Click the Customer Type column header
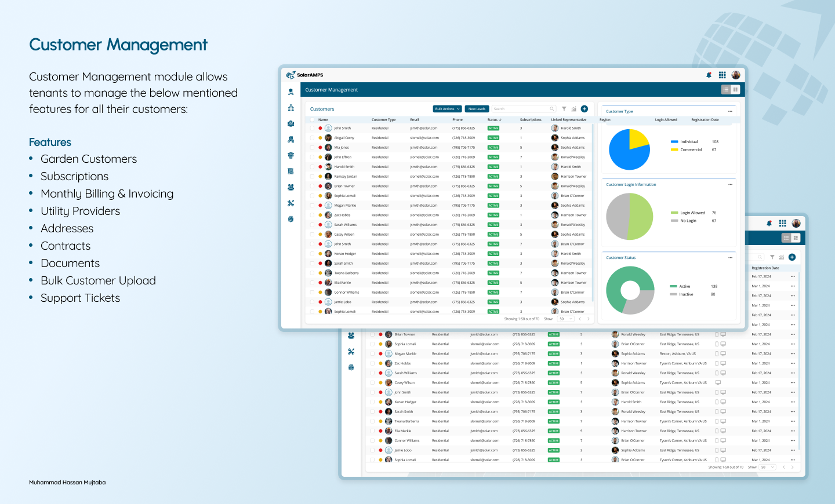This screenshot has height=504, width=835. pyautogui.click(x=383, y=120)
